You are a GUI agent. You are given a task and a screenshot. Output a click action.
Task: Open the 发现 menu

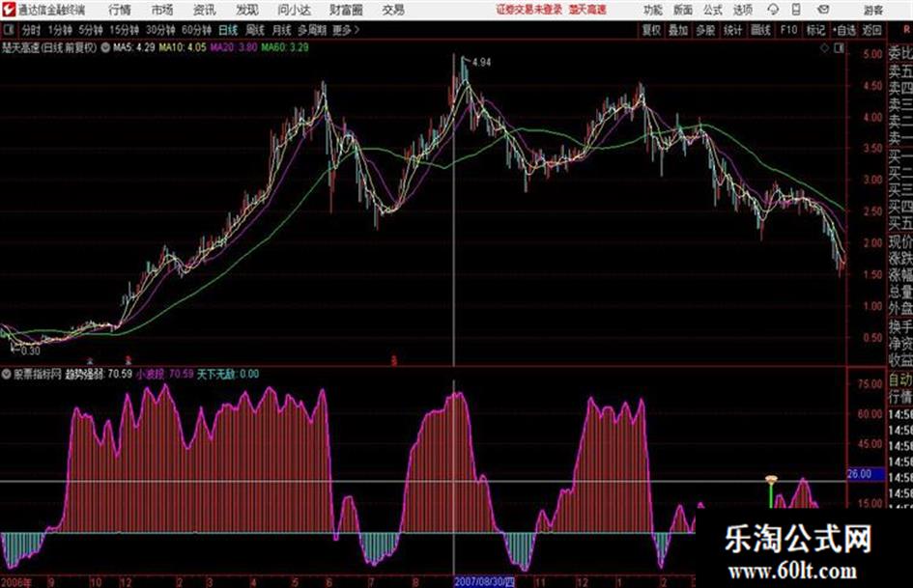pyautogui.click(x=247, y=10)
